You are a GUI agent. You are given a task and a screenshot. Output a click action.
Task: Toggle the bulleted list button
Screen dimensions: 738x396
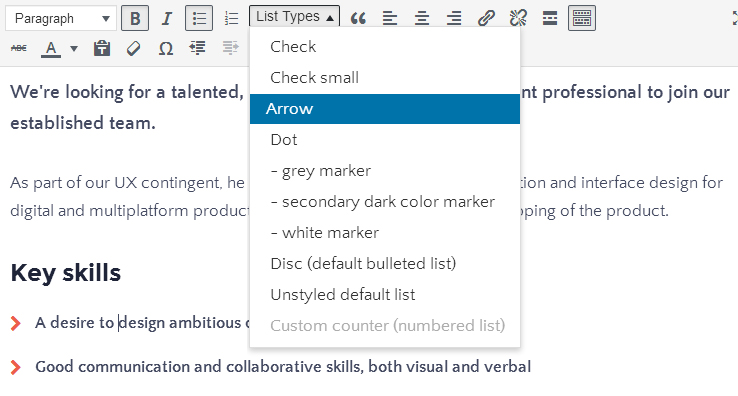pos(199,18)
